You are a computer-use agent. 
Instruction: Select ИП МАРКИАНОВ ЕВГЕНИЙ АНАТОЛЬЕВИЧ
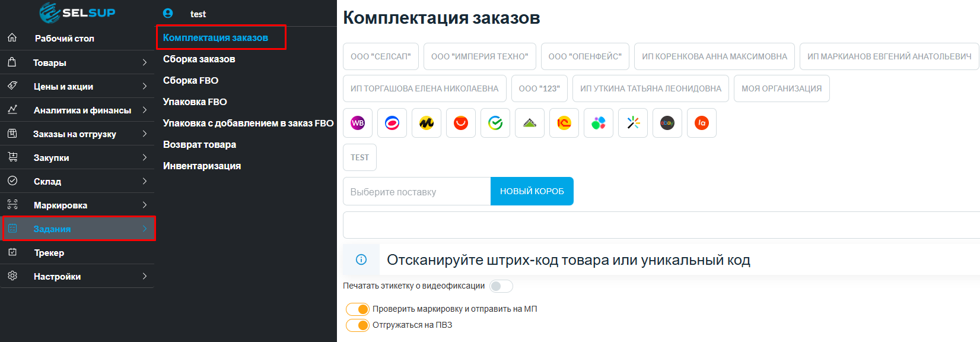(x=889, y=56)
